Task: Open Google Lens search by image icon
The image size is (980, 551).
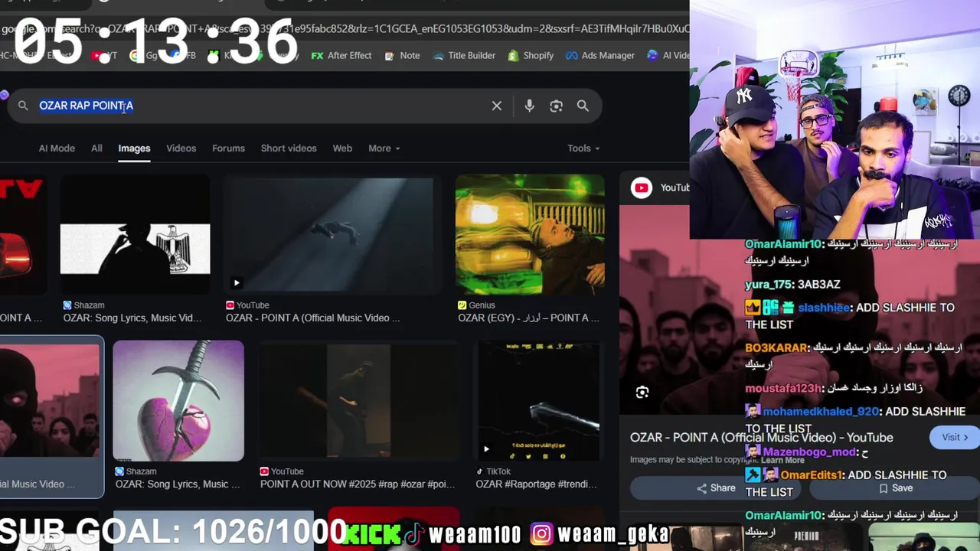Action: click(557, 106)
